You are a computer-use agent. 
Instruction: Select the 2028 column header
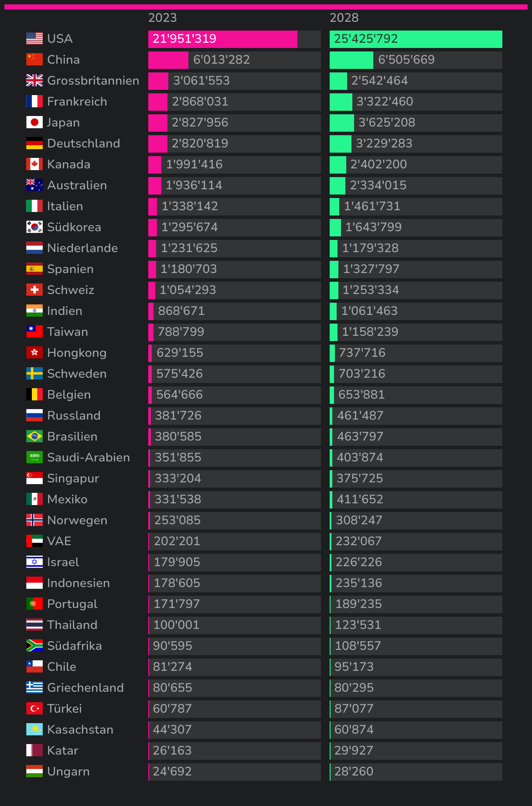(344, 18)
